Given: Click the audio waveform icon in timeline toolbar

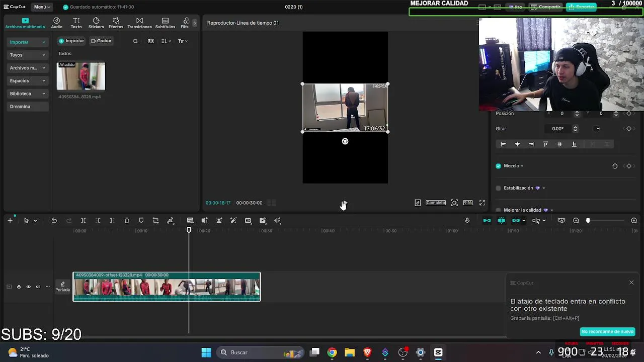Looking at the screenshot, I should [x=277, y=221].
